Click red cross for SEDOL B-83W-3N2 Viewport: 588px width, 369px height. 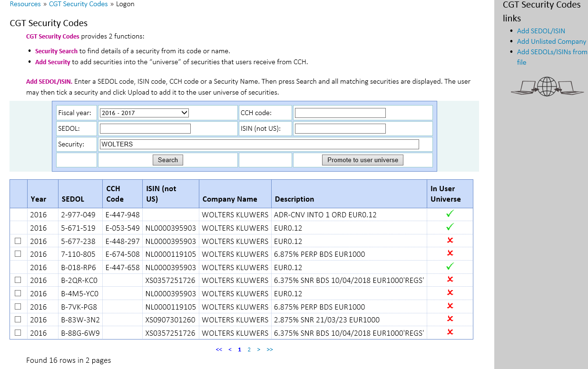tap(450, 319)
